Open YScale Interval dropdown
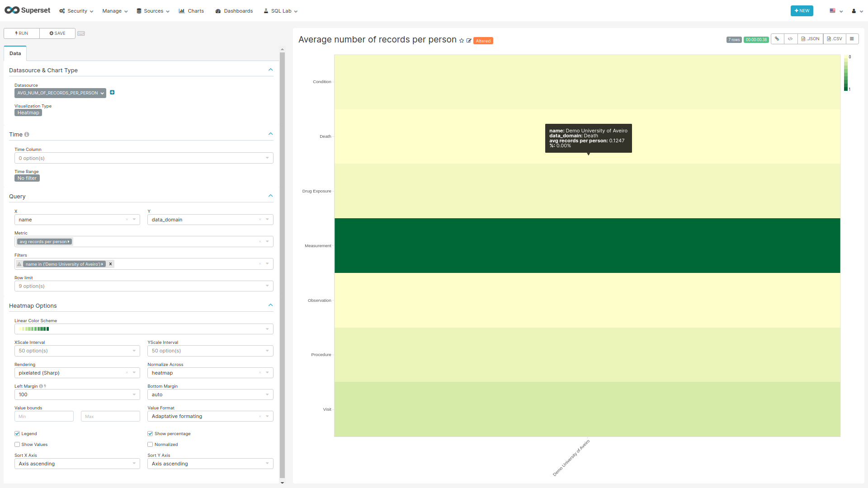868x488 pixels. tap(210, 351)
